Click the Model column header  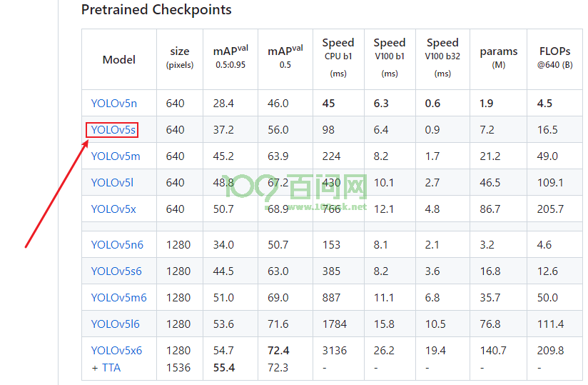tap(118, 60)
